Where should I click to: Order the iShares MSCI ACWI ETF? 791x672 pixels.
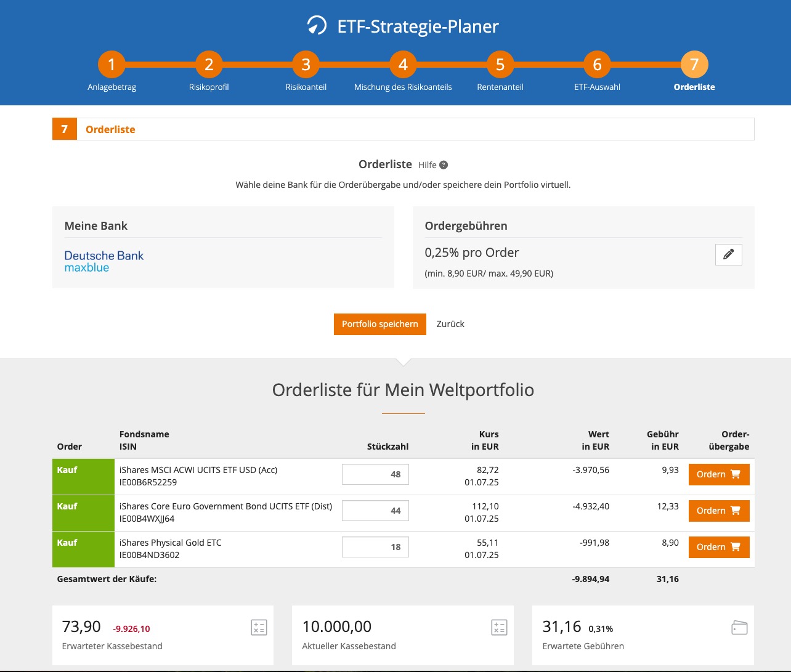(718, 474)
